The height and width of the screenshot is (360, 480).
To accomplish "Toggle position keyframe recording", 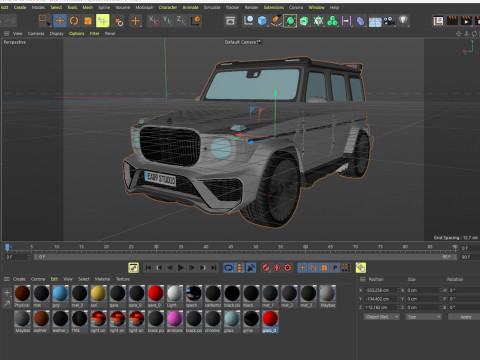I will click(302, 268).
